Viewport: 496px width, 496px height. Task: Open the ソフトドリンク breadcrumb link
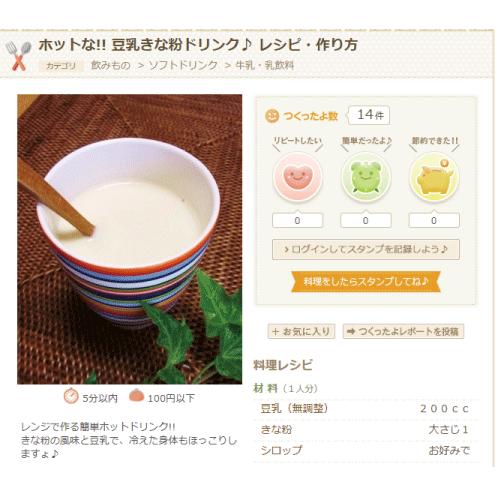tap(183, 65)
